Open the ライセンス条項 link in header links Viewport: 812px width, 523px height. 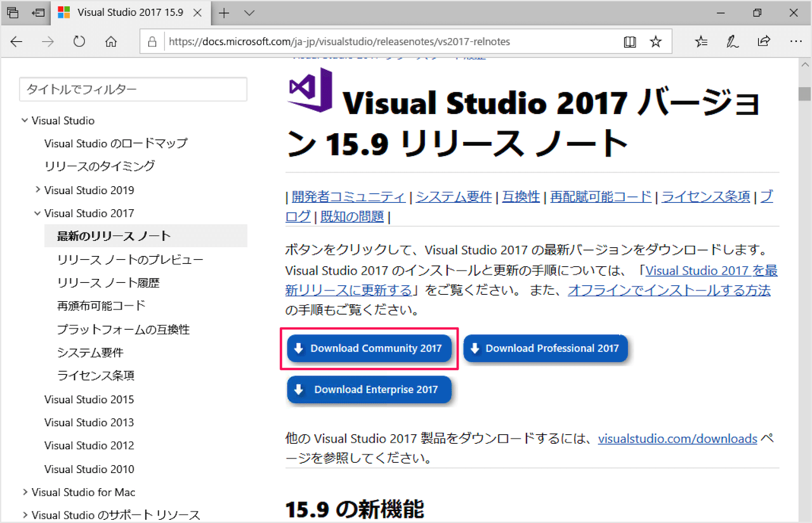click(x=706, y=197)
